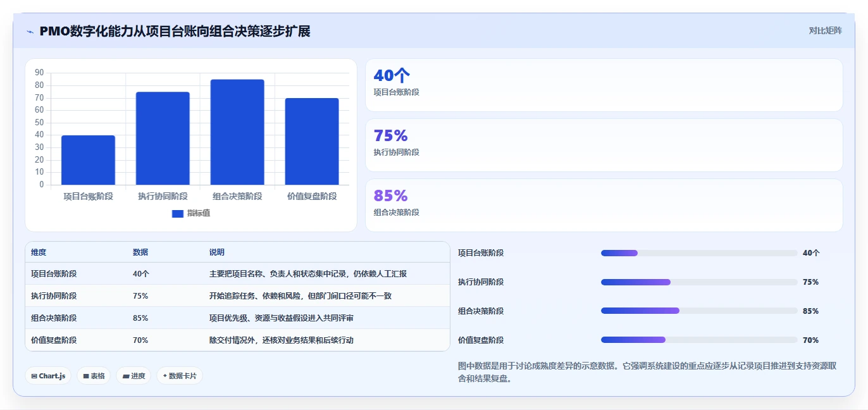
Task: Open the 40个 data card
Action: pyautogui.click(x=604, y=85)
